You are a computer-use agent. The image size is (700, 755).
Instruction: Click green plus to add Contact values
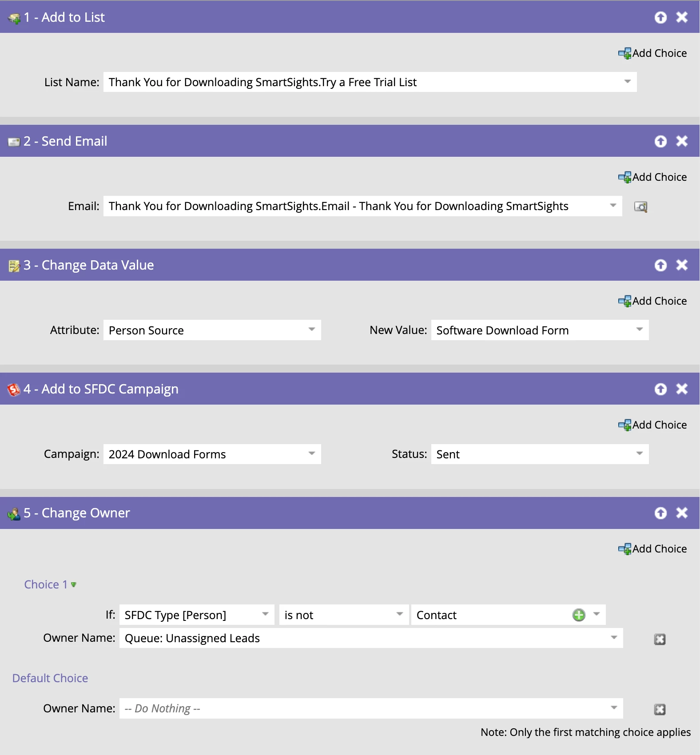(x=579, y=615)
